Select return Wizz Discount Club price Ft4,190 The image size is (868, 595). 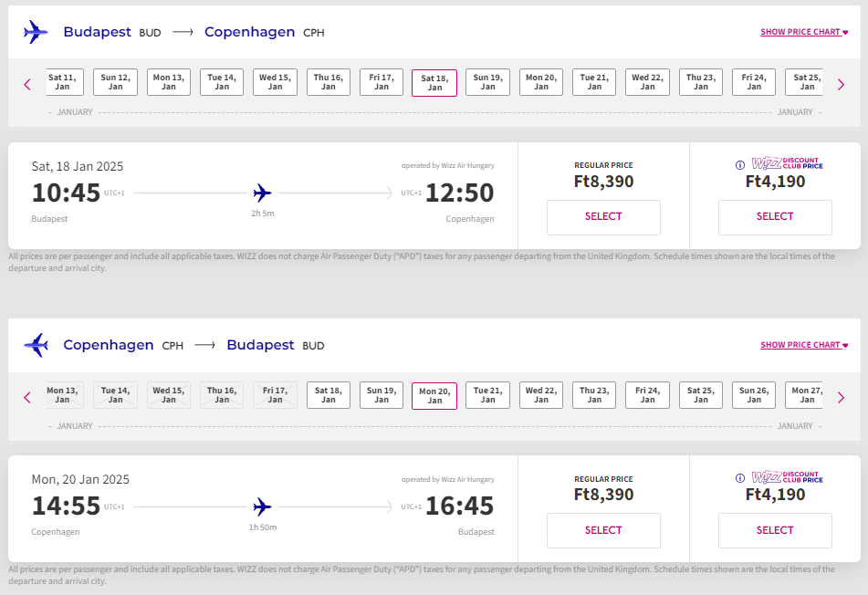(775, 530)
